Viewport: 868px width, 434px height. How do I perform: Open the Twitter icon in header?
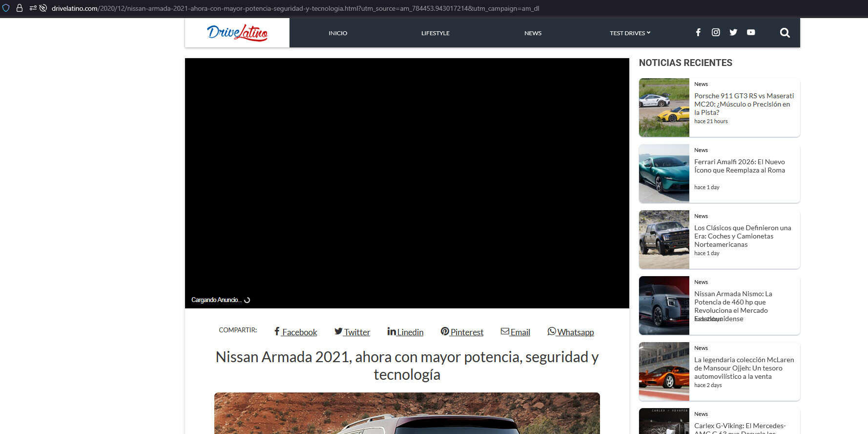733,32
